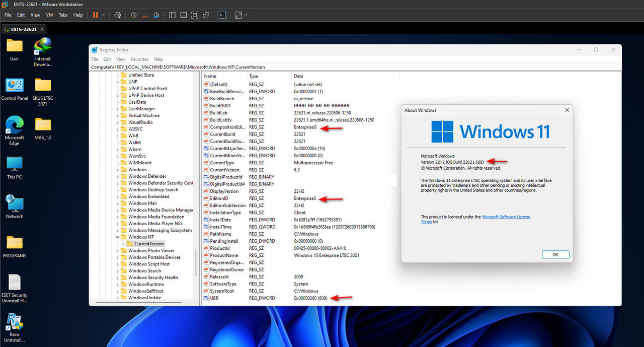Revert VM to previous snapshot
This screenshot has height=347, width=644.
[145, 15]
